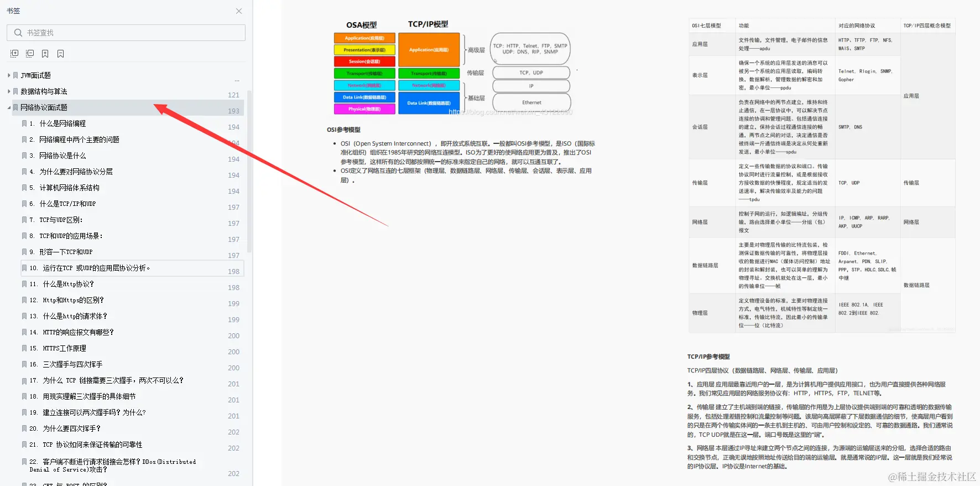Open bookmark 8. TCP和UDP的应用场景
This screenshot has height=486, width=980.
(66, 236)
